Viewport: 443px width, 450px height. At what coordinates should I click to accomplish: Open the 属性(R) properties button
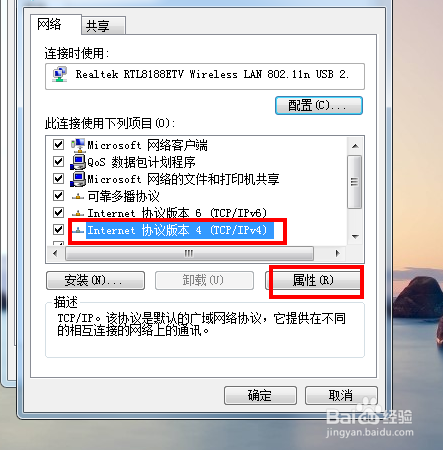click(x=313, y=280)
